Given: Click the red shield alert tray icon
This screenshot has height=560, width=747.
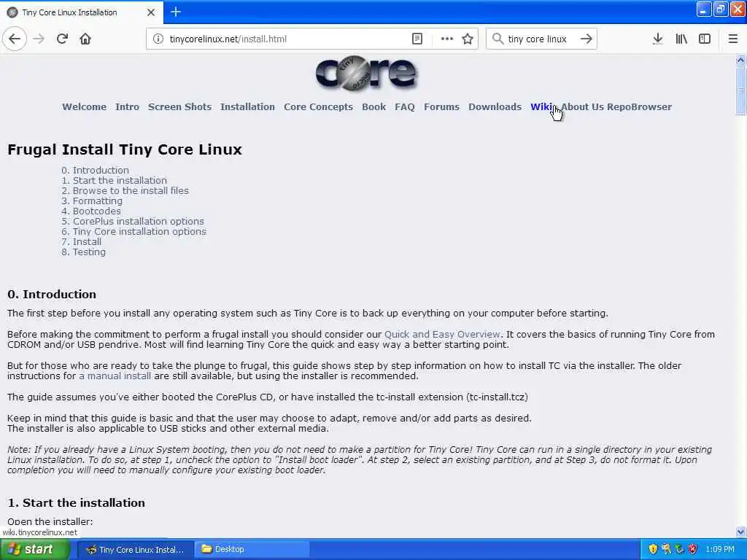Looking at the screenshot, I should tap(693, 550).
